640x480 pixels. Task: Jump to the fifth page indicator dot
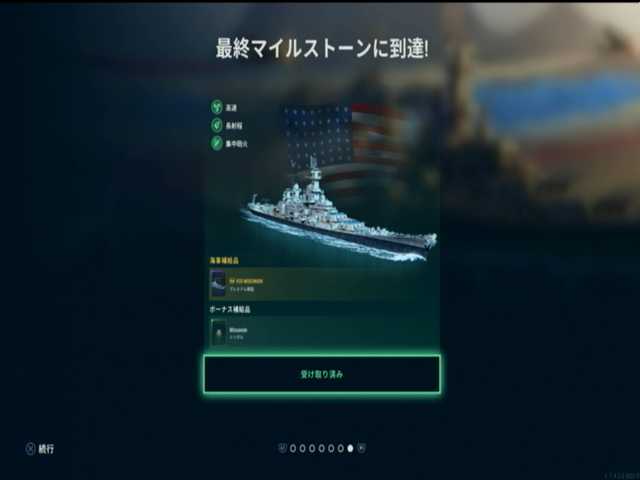[331, 448]
